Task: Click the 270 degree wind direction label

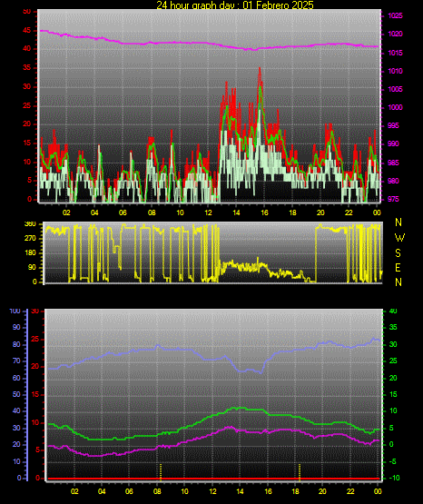Action: pyautogui.click(x=30, y=239)
